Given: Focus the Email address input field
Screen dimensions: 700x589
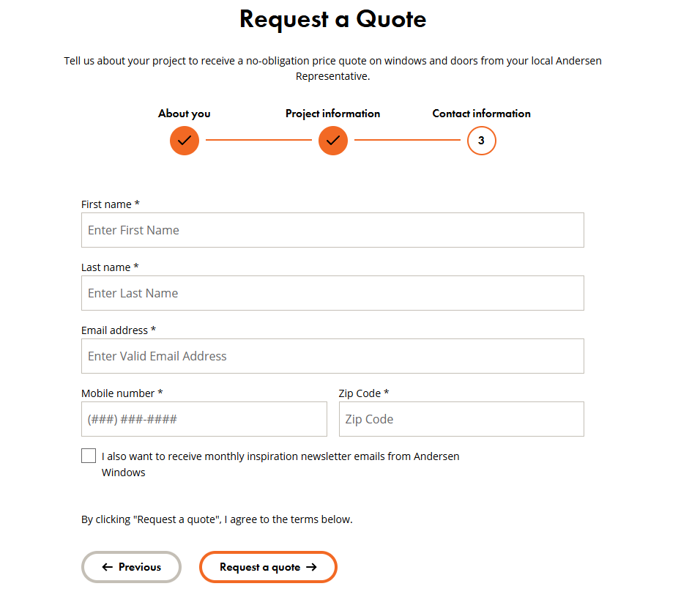Looking at the screenshot, I should pos(332,355).
